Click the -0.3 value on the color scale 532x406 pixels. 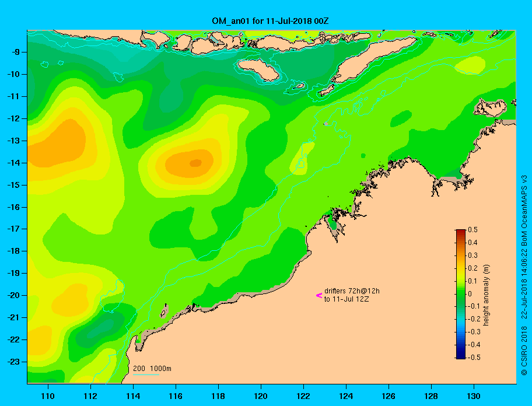(474, 332)
